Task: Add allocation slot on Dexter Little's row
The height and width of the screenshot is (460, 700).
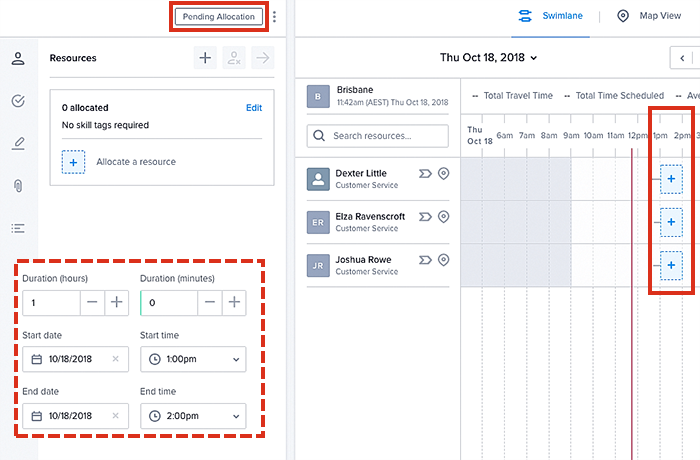Action: point(671,179)
